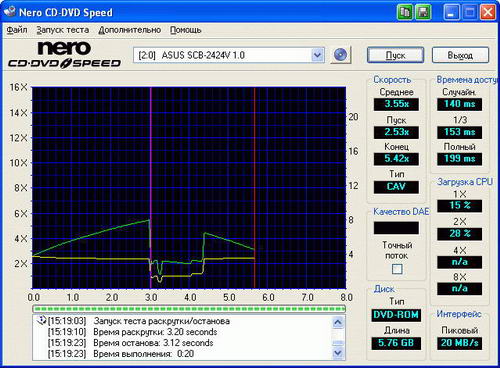Click the log entry icon at 15:19:03
Viewport: 500px width, 368px height.
click(x=42, y=320)
